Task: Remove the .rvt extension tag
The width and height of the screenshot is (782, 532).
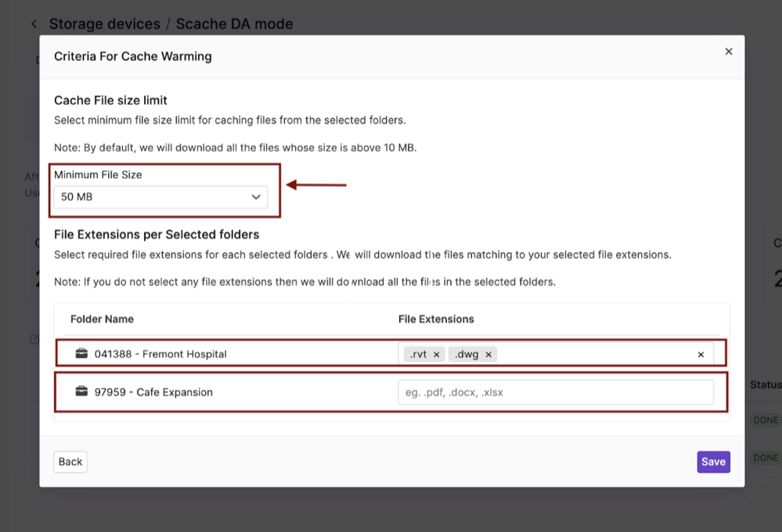Action: pos(436,354)
